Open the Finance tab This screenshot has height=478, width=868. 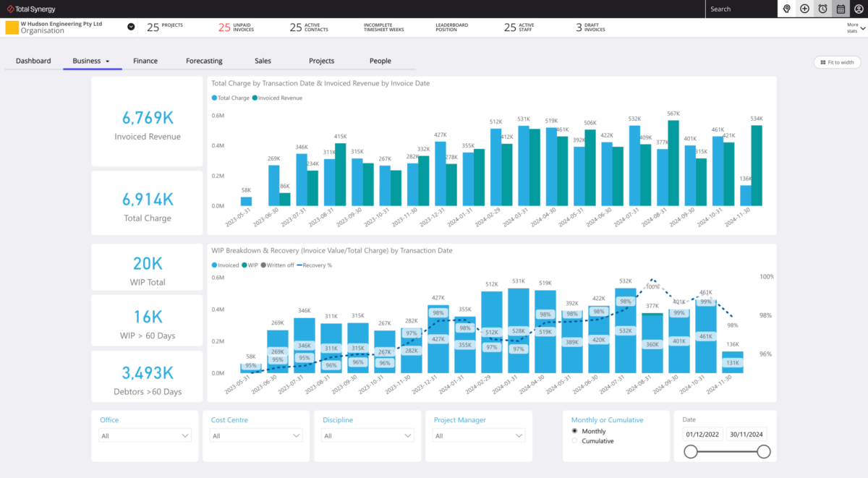(145, 61)
